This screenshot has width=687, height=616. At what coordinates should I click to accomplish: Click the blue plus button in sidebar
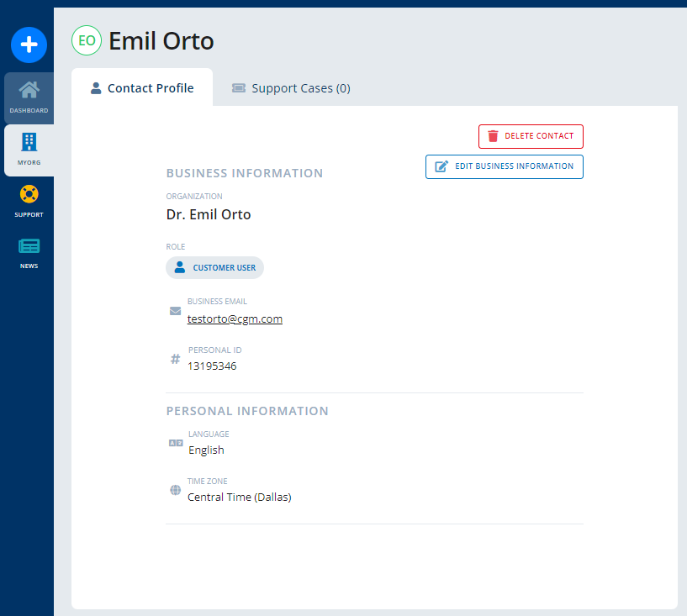(x=28, y=45)
